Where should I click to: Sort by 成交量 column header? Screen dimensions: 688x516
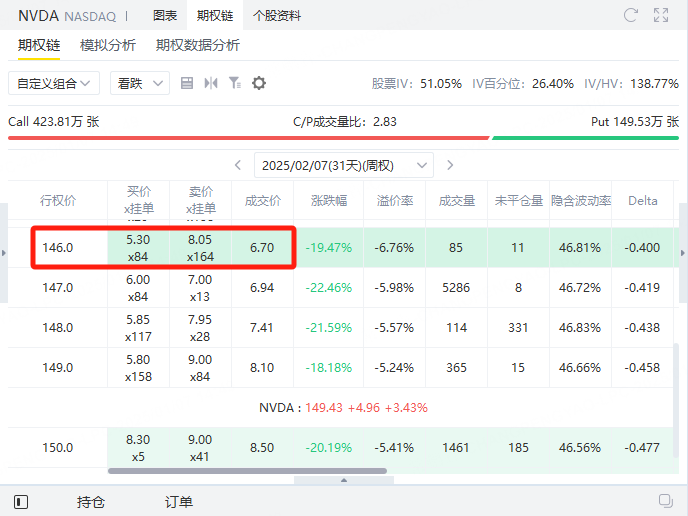(457, 201)
